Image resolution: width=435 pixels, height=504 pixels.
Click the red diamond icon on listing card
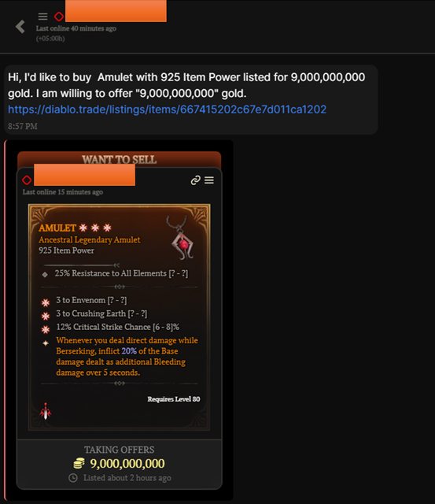(27, 180)
